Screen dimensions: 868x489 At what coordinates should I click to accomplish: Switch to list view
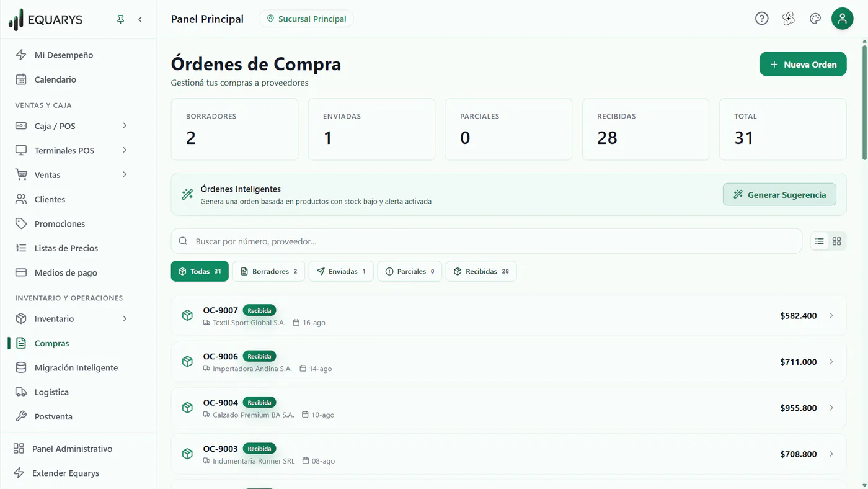coord(820,241)
